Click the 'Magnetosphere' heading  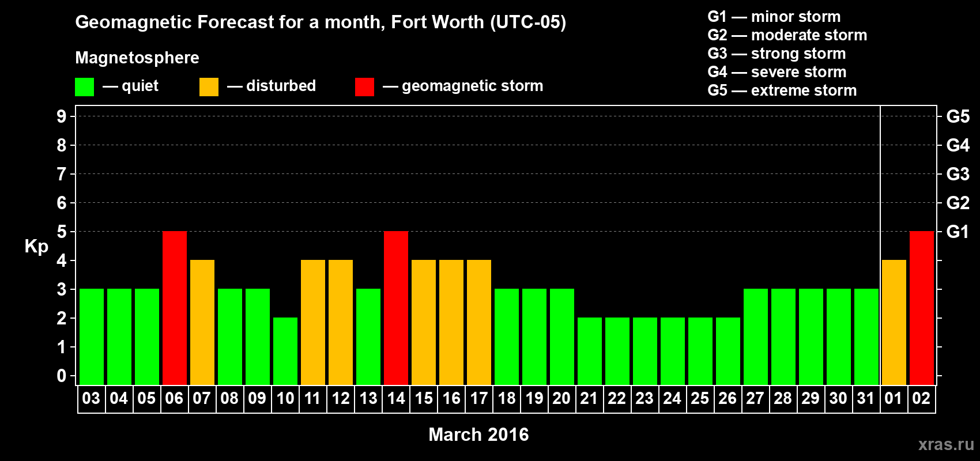(x=137, y=58)
